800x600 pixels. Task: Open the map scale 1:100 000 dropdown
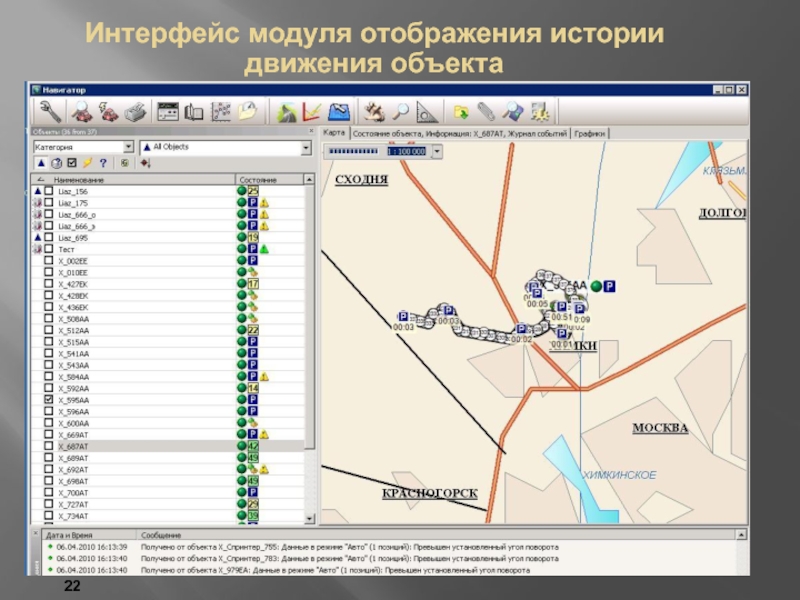click(437, 152)
